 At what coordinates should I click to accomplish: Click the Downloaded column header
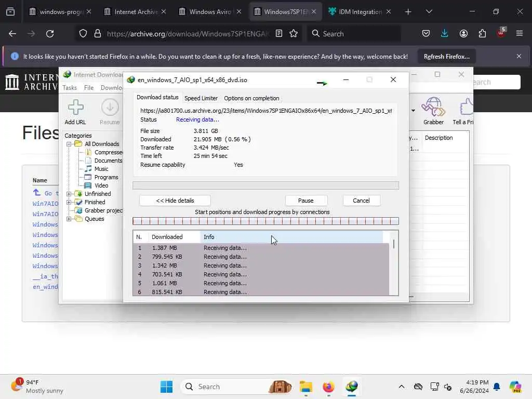pyautogui.click(x=175, y=237)
